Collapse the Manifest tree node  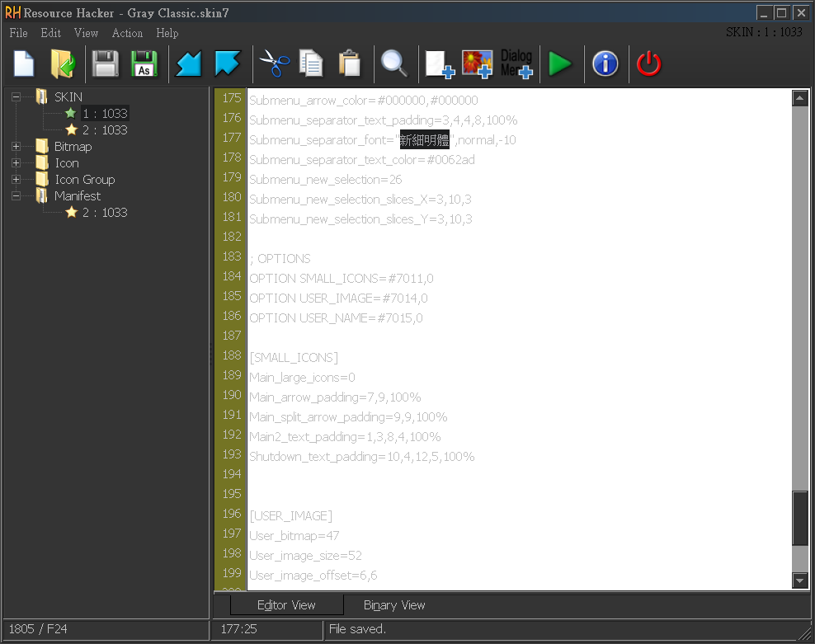pyautogui.click(x=16, y=196)
